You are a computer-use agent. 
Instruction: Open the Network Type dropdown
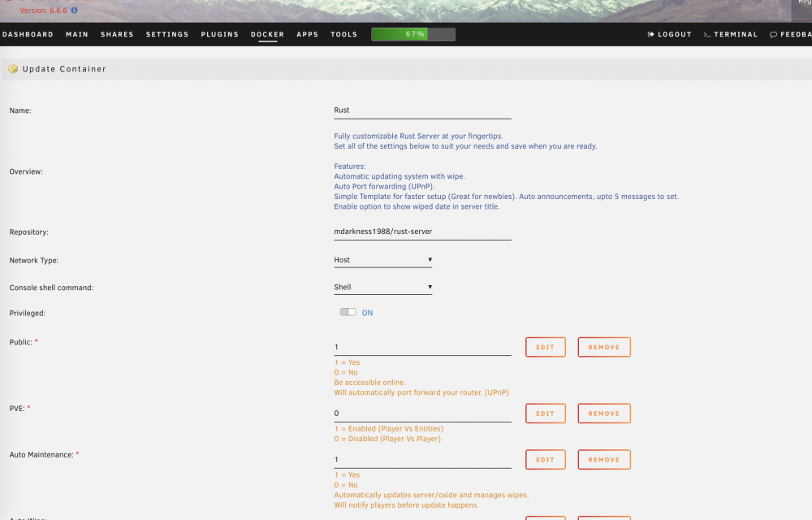[382, 260]
